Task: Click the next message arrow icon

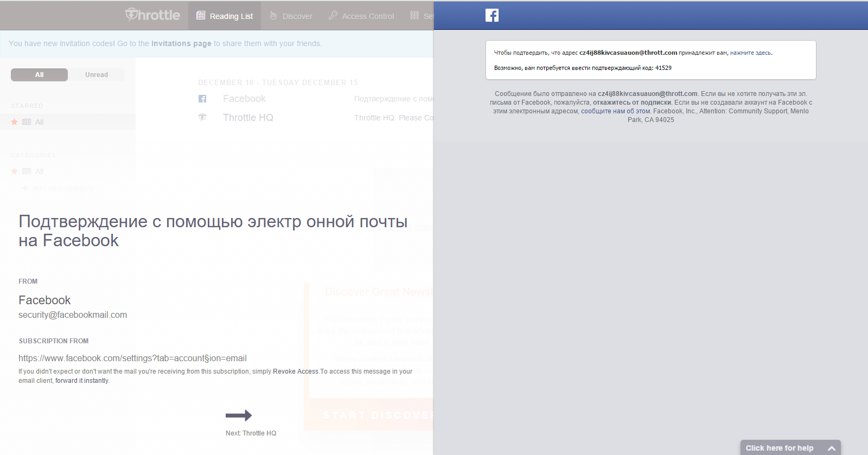Action: coord(239,415)
